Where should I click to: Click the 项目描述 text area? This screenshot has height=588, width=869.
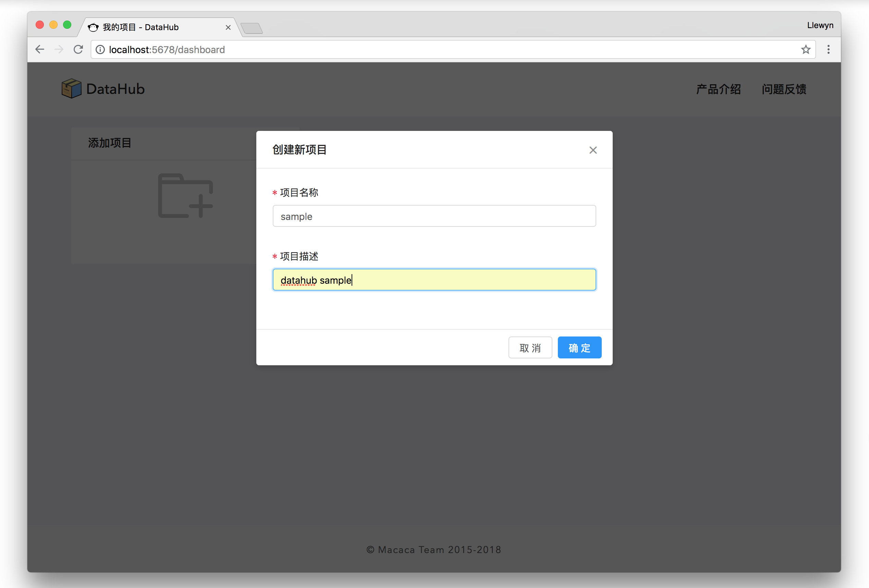[x=434, y=279]
